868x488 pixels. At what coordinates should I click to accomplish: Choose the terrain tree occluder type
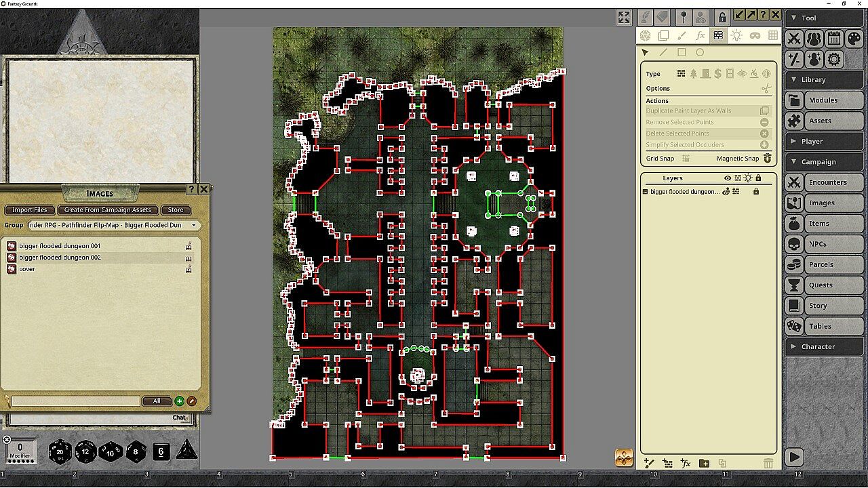point(693,74)
